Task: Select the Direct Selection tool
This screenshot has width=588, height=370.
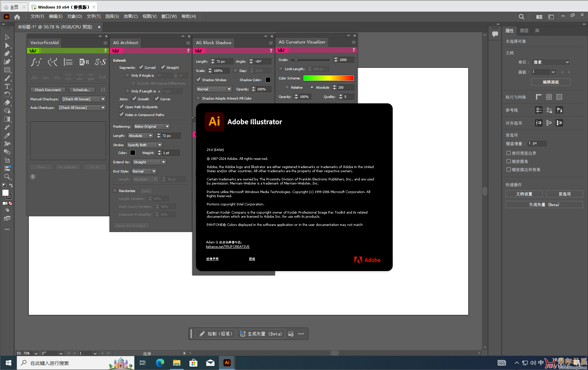Action: tap(7, 45)
